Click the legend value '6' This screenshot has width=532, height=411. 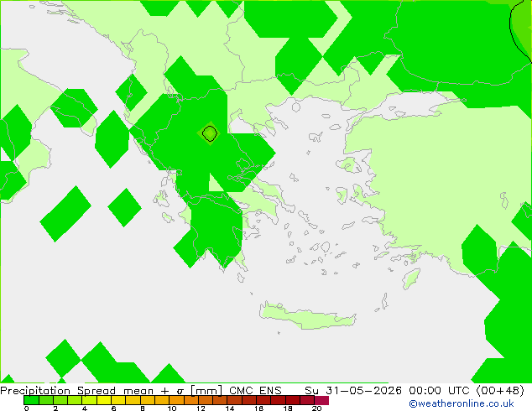click(x=113, y=408)
